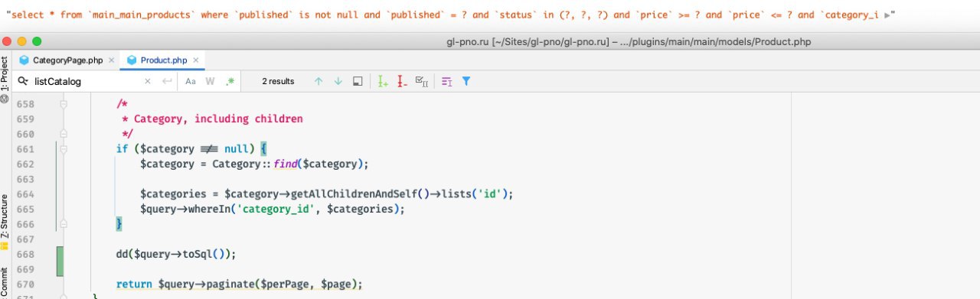Switch to the Product.php tab

[x=163, y=60]
